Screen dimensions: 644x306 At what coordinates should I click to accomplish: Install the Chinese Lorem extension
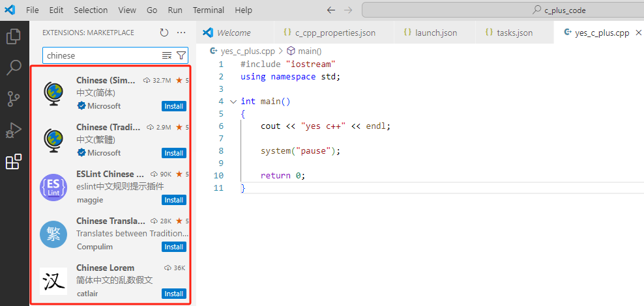tap(174, 294)
